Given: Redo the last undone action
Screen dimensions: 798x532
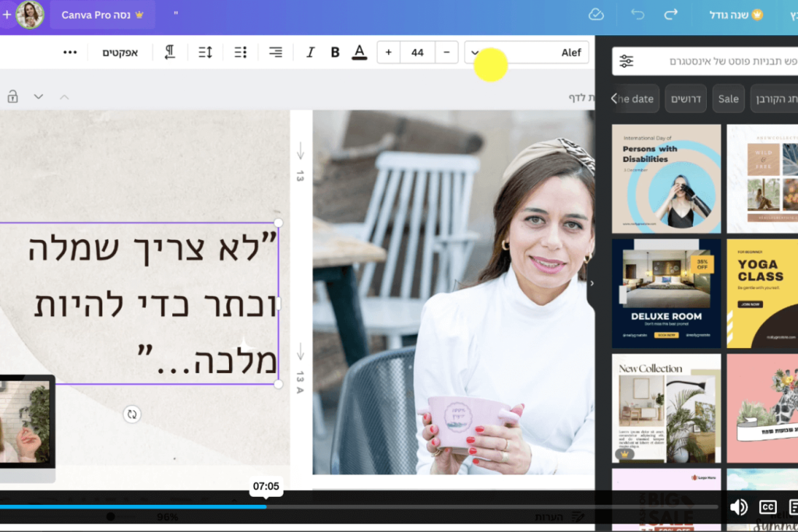Looking at the screenshot, I should (x=671, y=14).
